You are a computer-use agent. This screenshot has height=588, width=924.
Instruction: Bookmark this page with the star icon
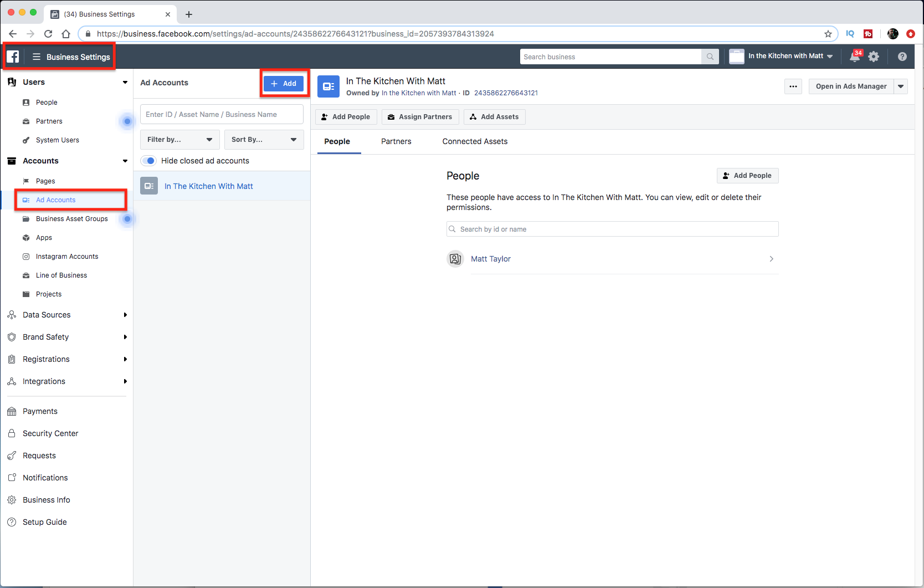coord(828,34)
